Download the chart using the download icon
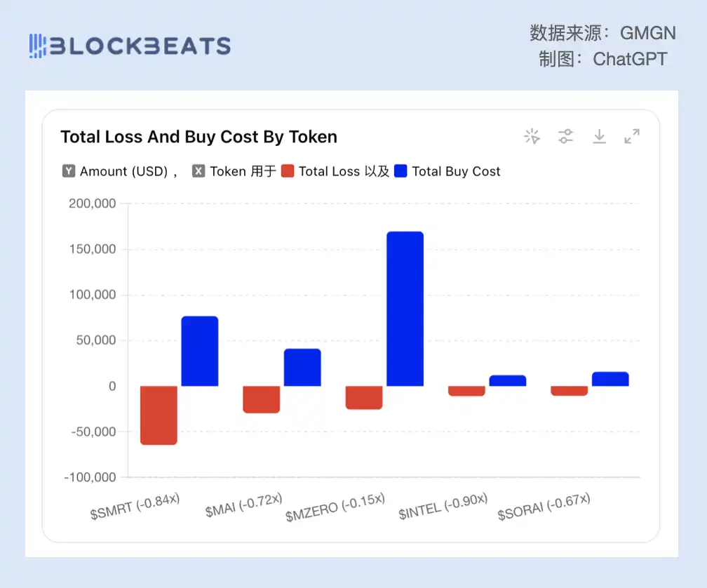707x588 pixels. [x=599, y=136]
